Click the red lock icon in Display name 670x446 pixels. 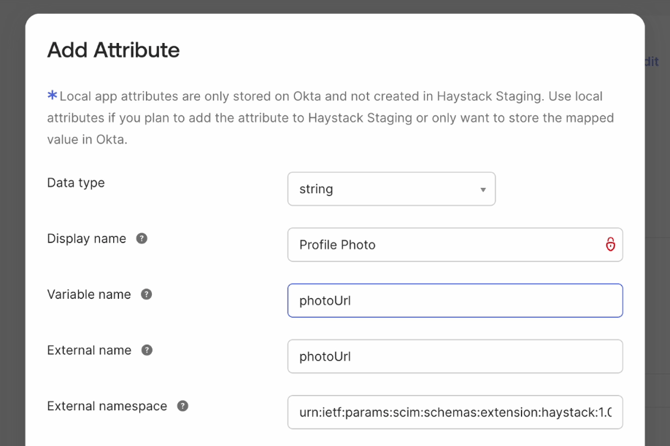coord(610,245)
